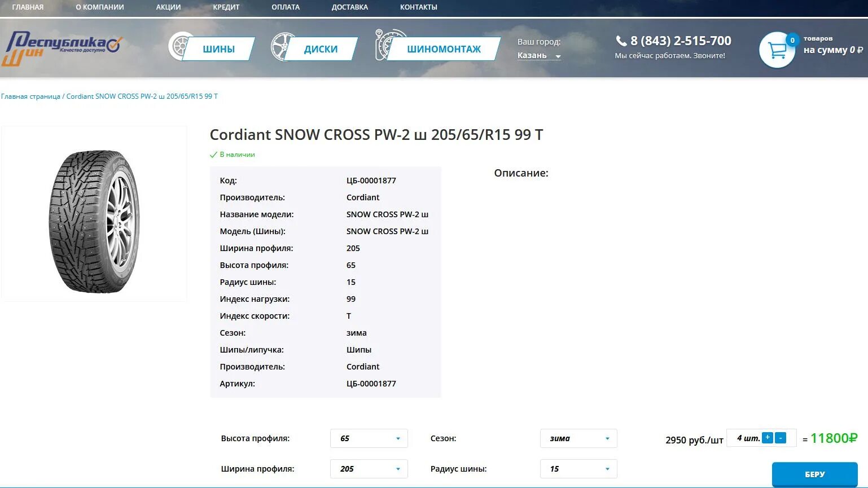Expand the Высота профиля dropdown
This screenshot has height=488, width=868.
(x=369, y=438)
